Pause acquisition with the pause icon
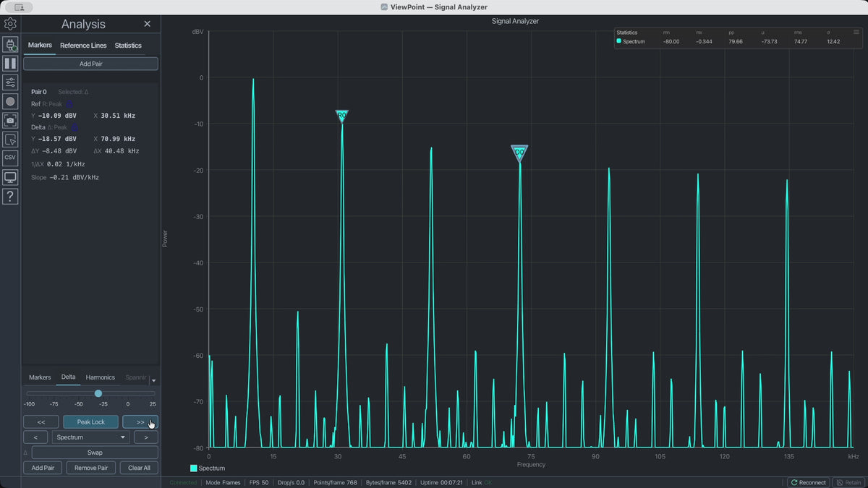The width and height of the screenshot is (868, 488). [x=10, y=64]
